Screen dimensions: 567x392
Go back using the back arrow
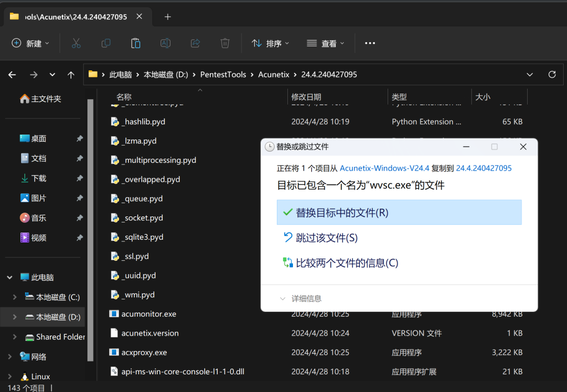click(13, 74)
